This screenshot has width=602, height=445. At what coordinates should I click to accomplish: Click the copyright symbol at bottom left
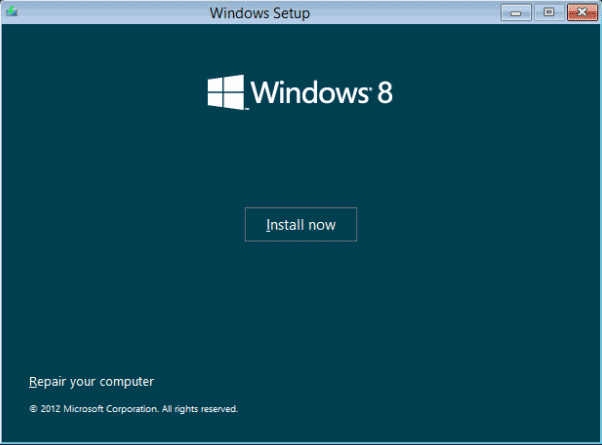[33, 409]
